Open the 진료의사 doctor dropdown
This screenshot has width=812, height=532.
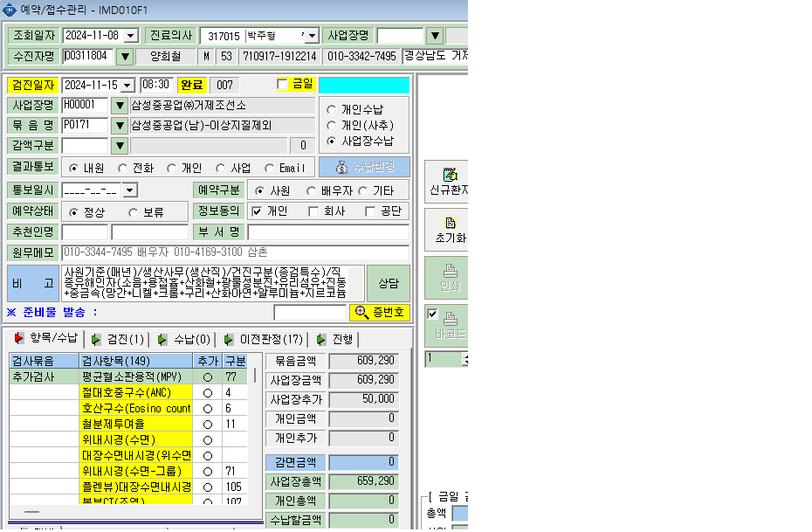[311, 36]
